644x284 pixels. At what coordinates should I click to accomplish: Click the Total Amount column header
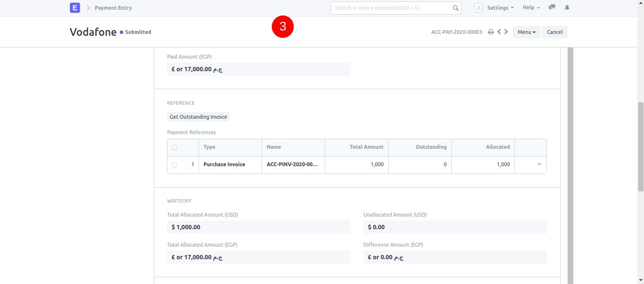point(357,147)
